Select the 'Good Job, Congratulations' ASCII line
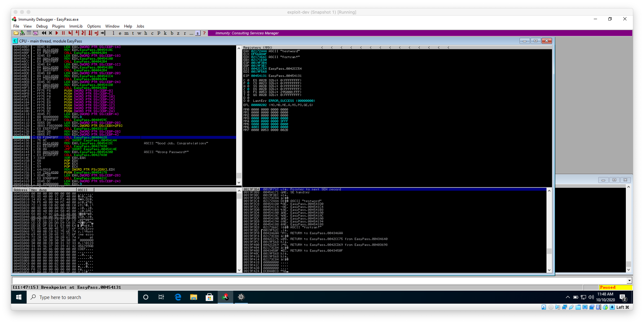 pyautogui.click(x=176, y=143)
